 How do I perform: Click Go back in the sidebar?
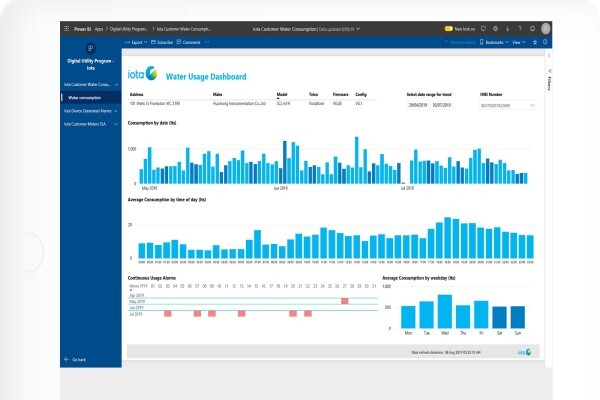point(75,359)
